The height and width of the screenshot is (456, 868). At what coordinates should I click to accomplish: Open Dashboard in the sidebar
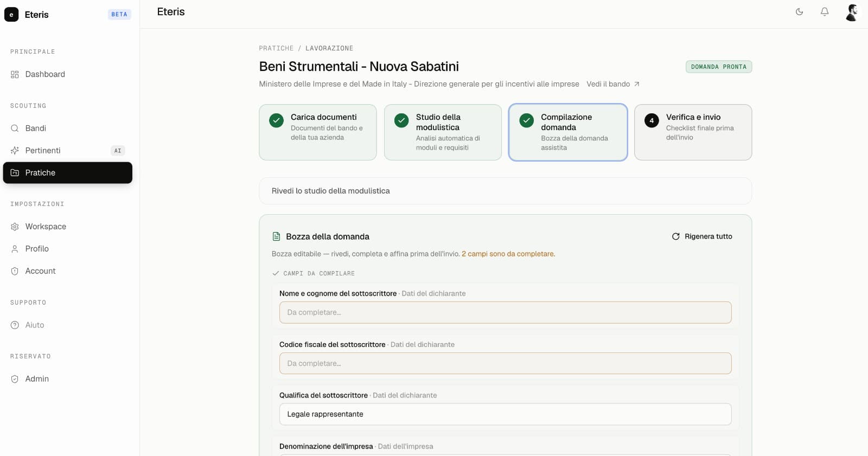(x=68, y=74)
